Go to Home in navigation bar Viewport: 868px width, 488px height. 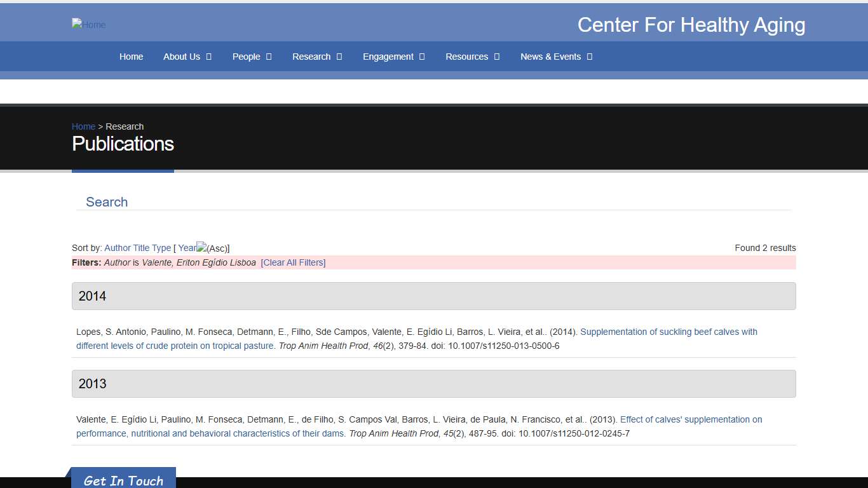pyautogui.click(x=131, y=57)
